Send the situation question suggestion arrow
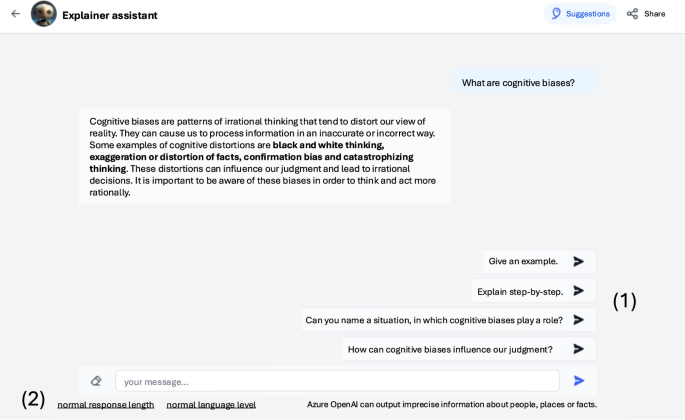This screenshot has height=420, width=685. (x=579, y=320)
